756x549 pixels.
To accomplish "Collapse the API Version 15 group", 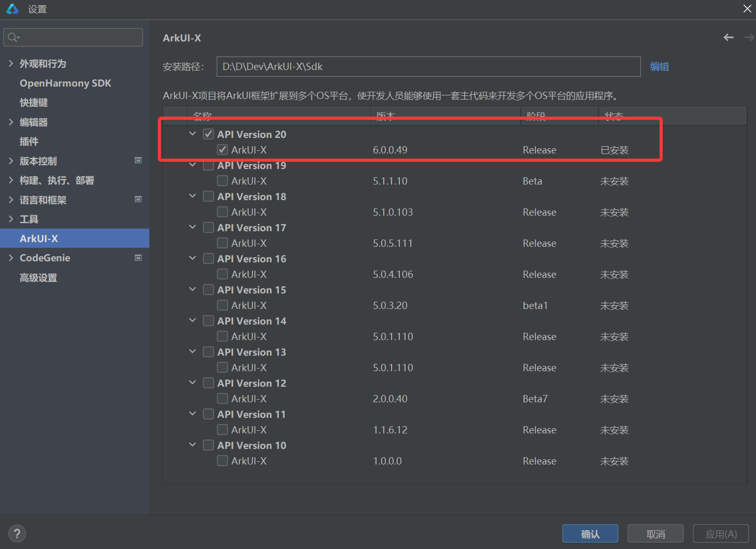I will click(x=192, y=289).
